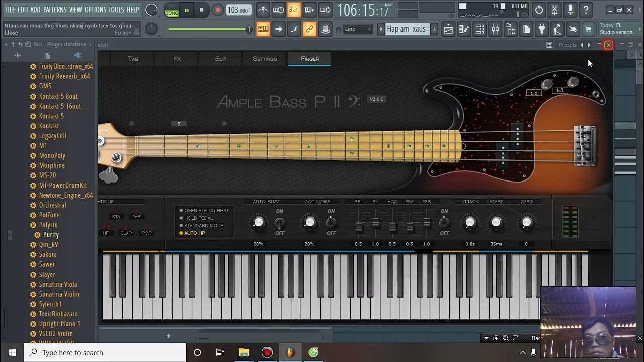This screenshot has height=362, width=644.
Task: Open the OPTIONS menu
Action: click(x=95, y=10)
